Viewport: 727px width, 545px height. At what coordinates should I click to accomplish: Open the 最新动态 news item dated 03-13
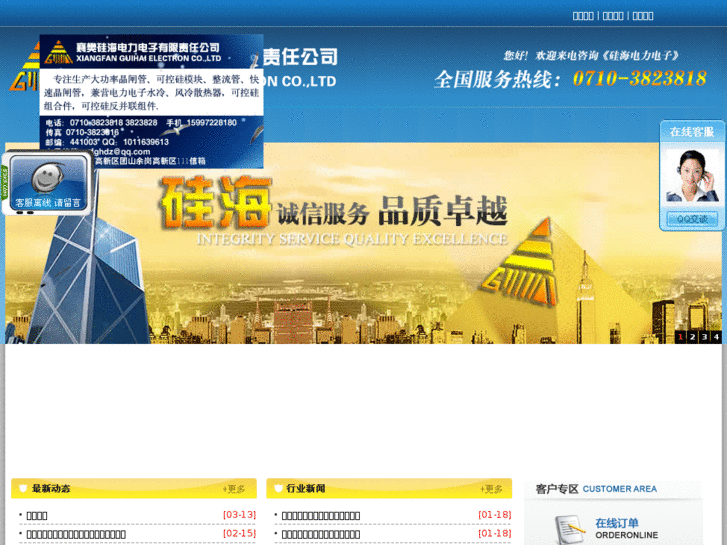(37, 515)
